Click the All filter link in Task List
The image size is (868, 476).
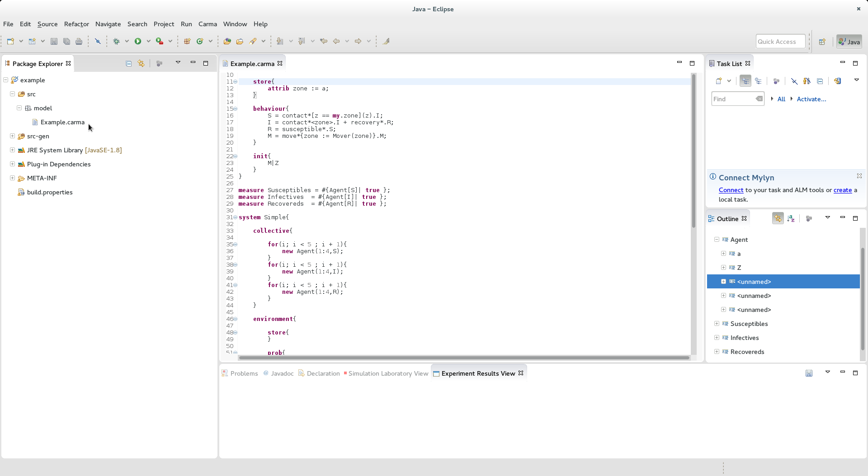[x=781, y=99]
